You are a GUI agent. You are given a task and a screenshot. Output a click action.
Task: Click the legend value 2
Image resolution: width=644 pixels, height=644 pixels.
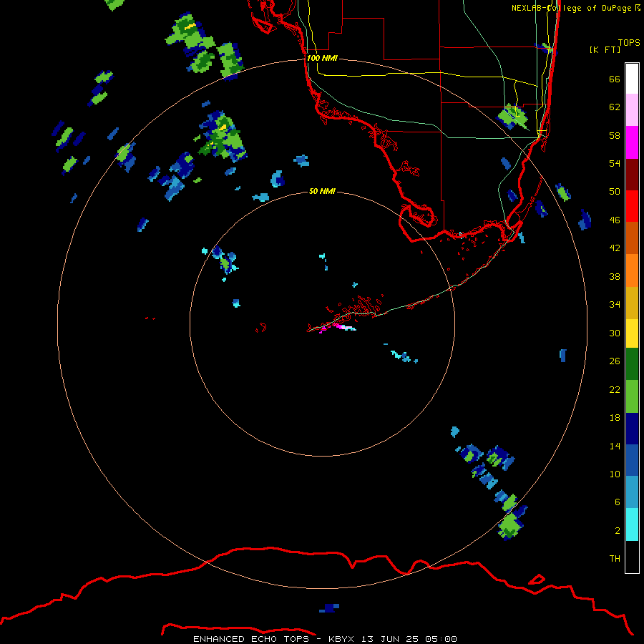click(x=617, y=530)
